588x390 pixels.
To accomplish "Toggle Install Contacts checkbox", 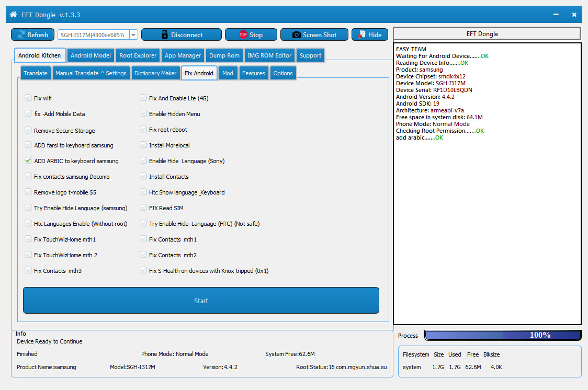I will [143, 177].
